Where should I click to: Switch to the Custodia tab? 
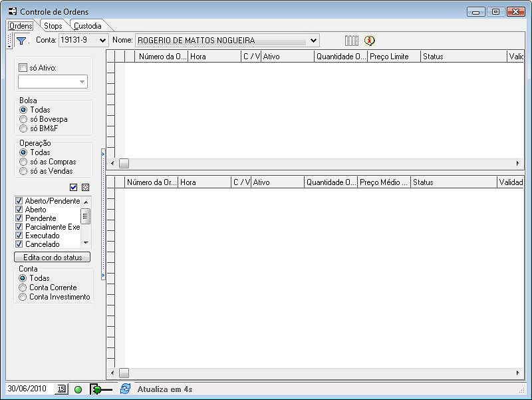pyautogui.click(x=88, y=26)
